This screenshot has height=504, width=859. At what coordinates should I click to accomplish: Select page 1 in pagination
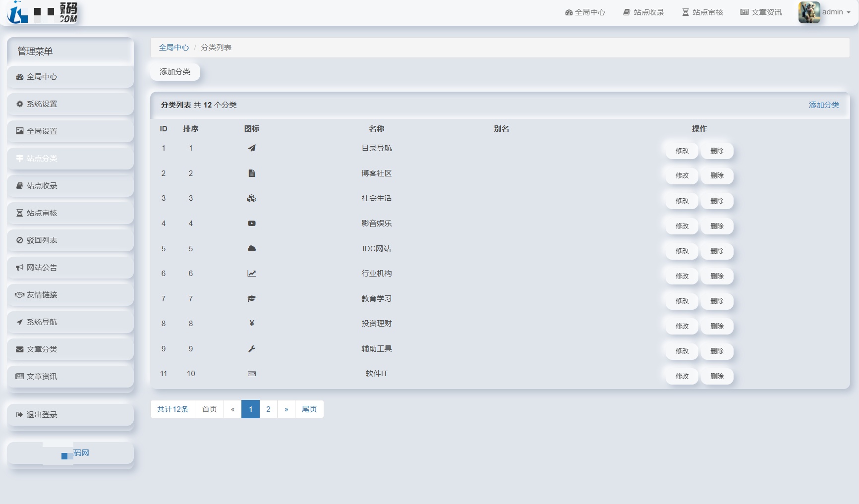(x=251, y=409)
